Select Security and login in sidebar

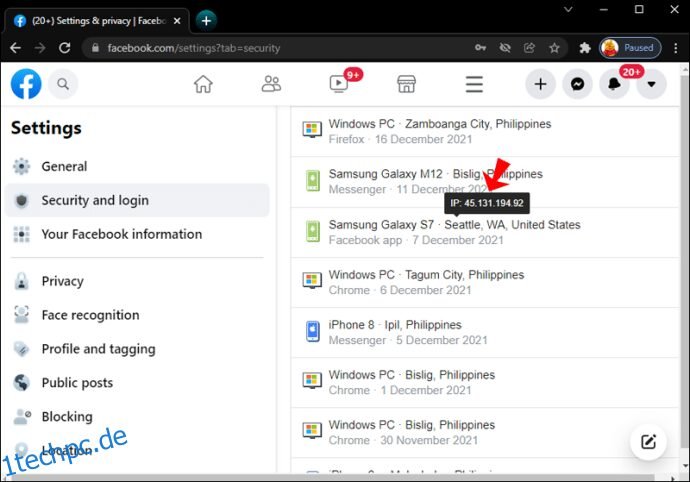[x=137, y=200]
